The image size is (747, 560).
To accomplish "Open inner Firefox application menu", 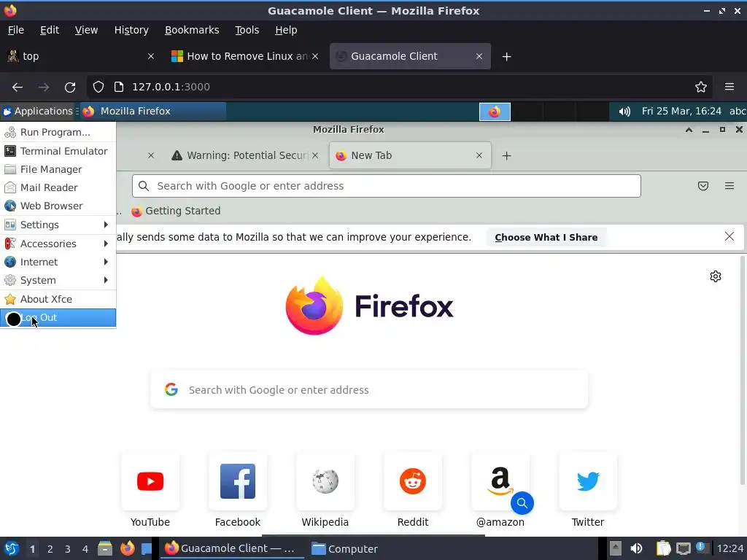I will [x=729, y=186].
